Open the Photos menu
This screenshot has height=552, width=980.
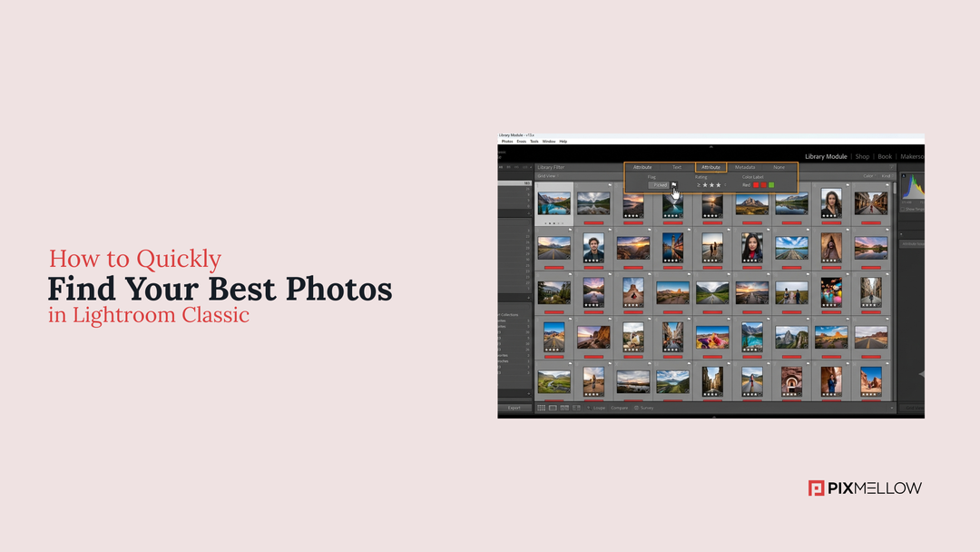[x=507, y=142]
